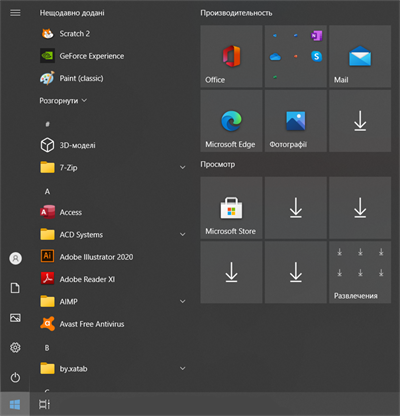Click download tile below Microsoft Store

[x=231, y=272]
